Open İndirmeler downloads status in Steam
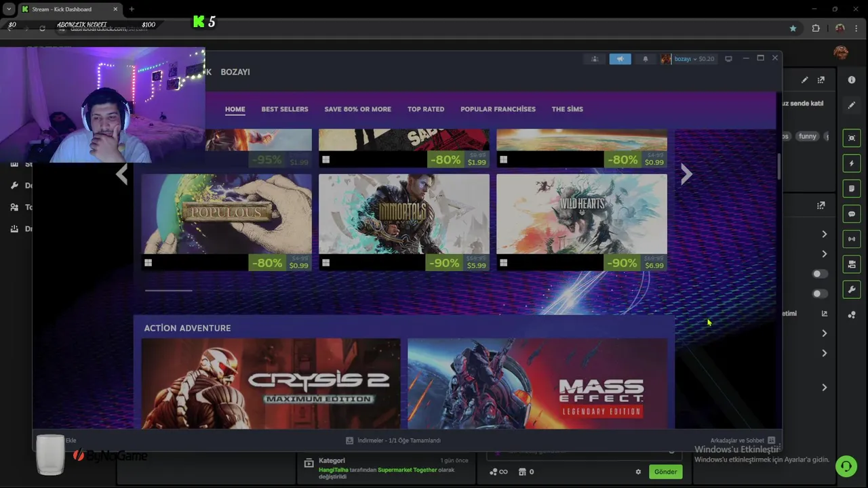 [x=393, y=441]
